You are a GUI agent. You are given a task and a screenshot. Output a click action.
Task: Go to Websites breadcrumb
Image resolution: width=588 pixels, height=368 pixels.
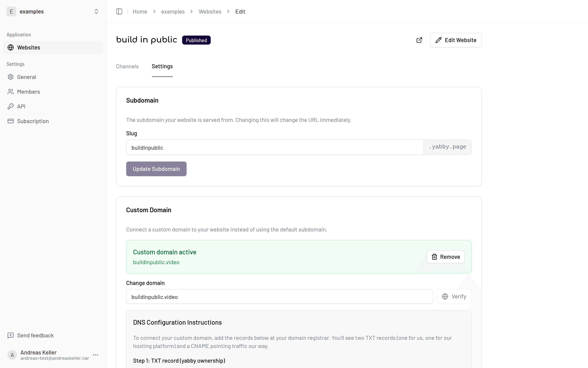point(210,11)
